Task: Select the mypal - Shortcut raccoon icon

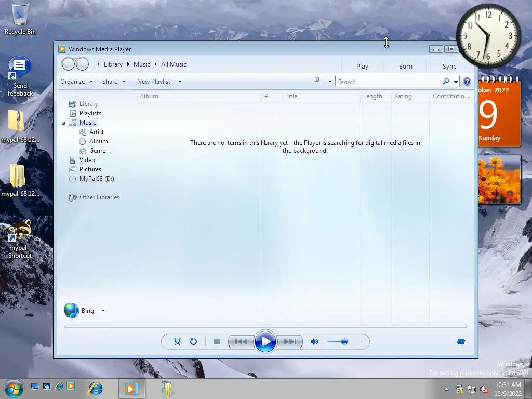Action: pyautogui.click(x=20, y=239)
